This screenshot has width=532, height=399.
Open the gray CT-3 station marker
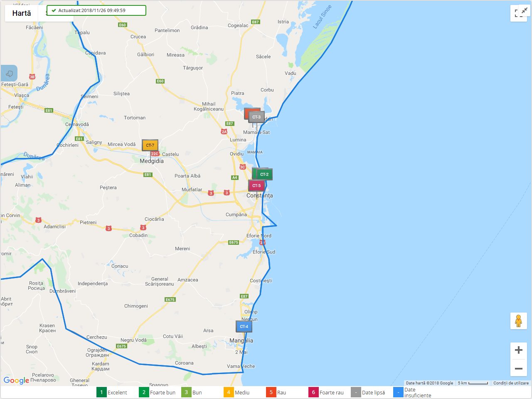click(x=256, y=117)
